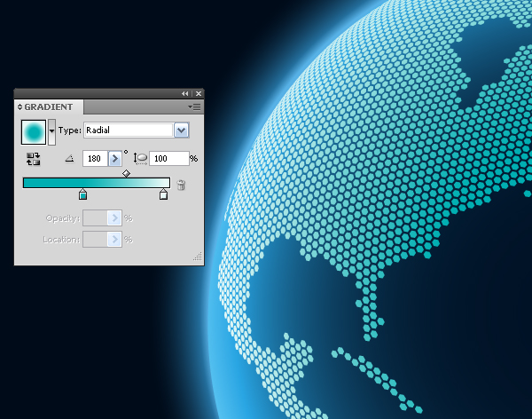Open the Opacity dropdown arrow
532x419 pixels.
click(x=114, y=218)
